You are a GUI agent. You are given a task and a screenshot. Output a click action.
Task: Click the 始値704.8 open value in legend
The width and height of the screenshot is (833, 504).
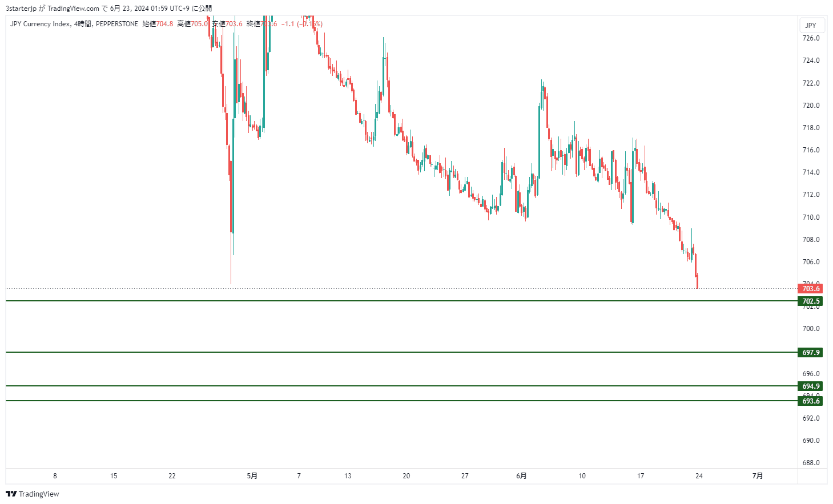158,24
